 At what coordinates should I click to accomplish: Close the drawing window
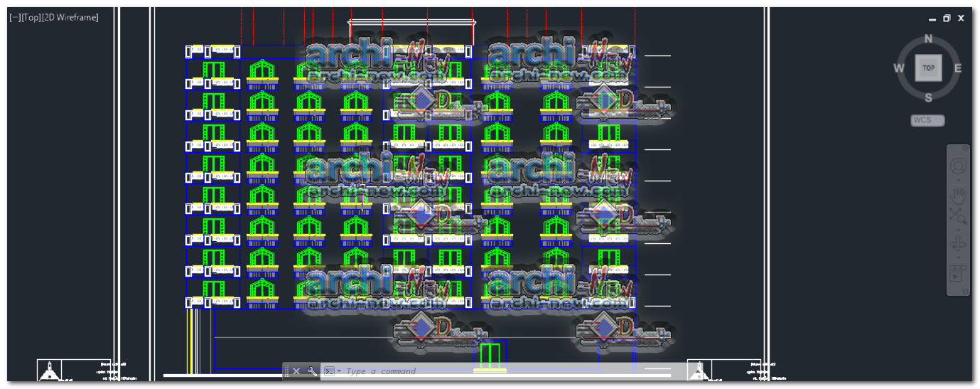(962, 18)
